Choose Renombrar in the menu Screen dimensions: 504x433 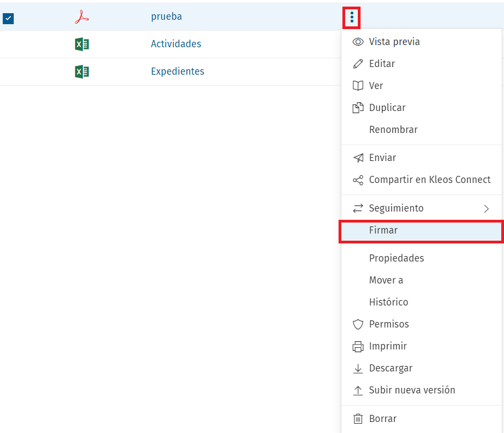[x=393, y=130]
